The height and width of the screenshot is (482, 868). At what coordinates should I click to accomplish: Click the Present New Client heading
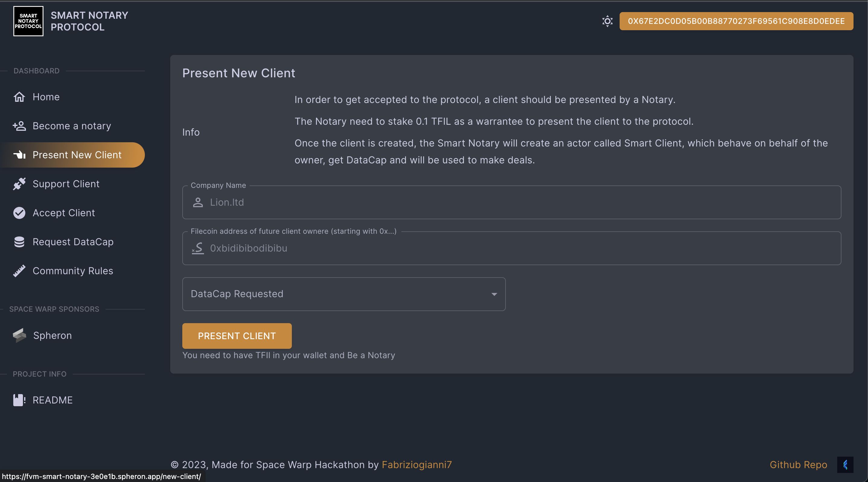(238, 73)
